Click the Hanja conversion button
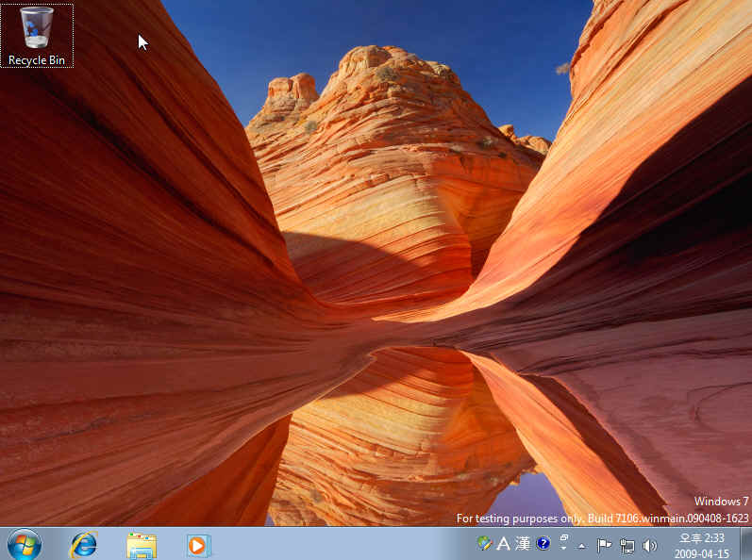The height and width of the screenshot is (560, 752). [523, 543]
